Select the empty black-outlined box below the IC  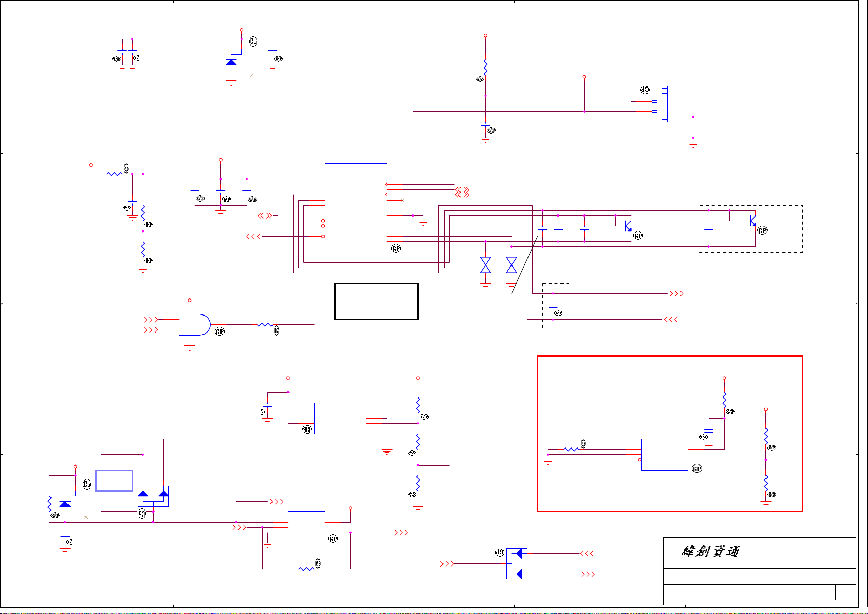tap(377, 301)
